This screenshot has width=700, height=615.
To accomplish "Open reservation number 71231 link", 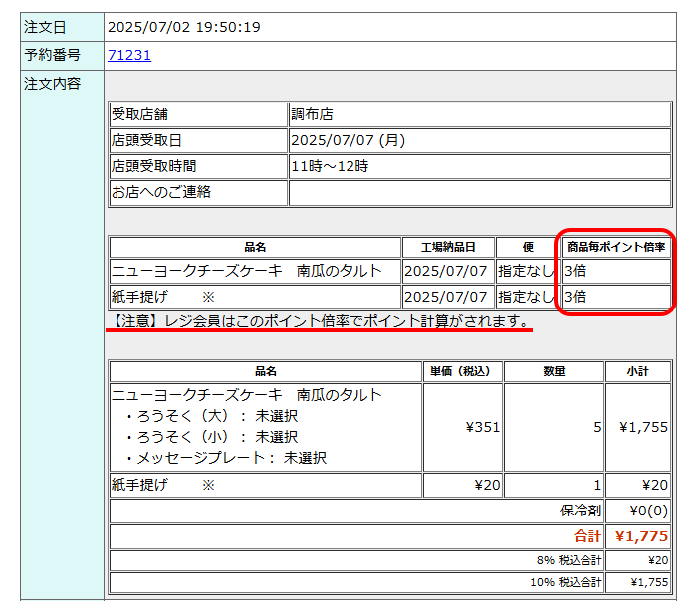I will 129,55.
